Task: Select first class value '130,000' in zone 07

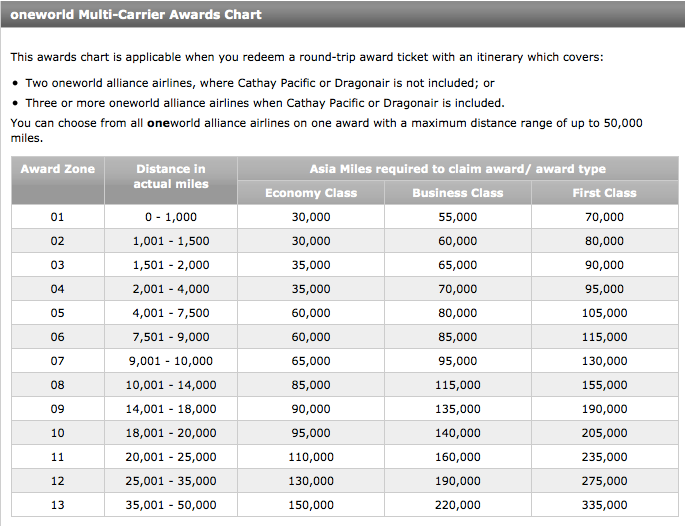Action: (x=605, y=361)
